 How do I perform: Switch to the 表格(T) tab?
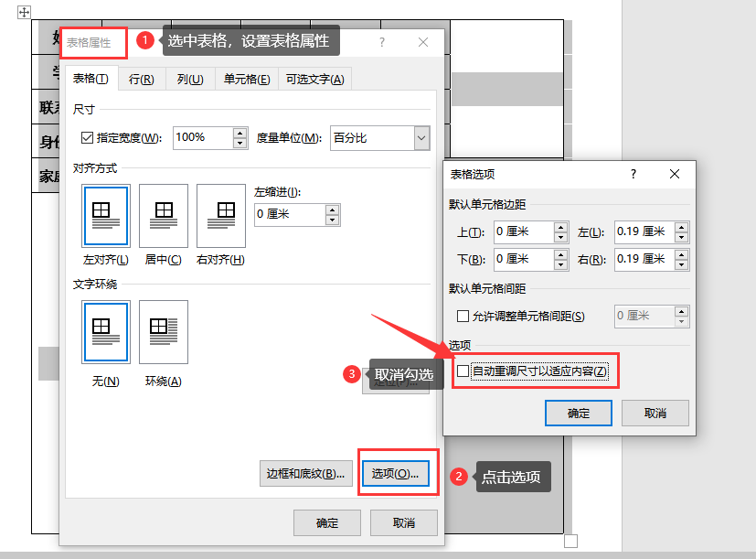91,78
